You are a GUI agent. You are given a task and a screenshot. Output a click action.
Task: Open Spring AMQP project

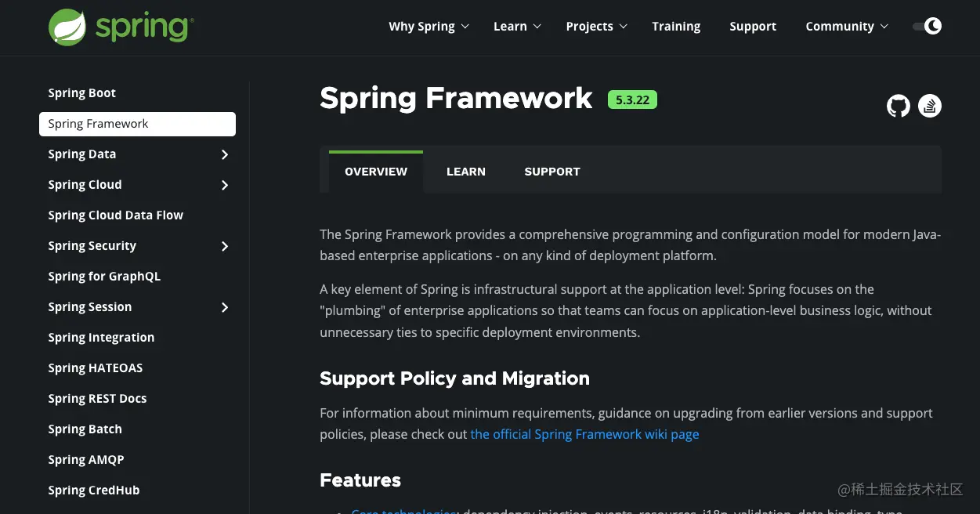point(86,460)
